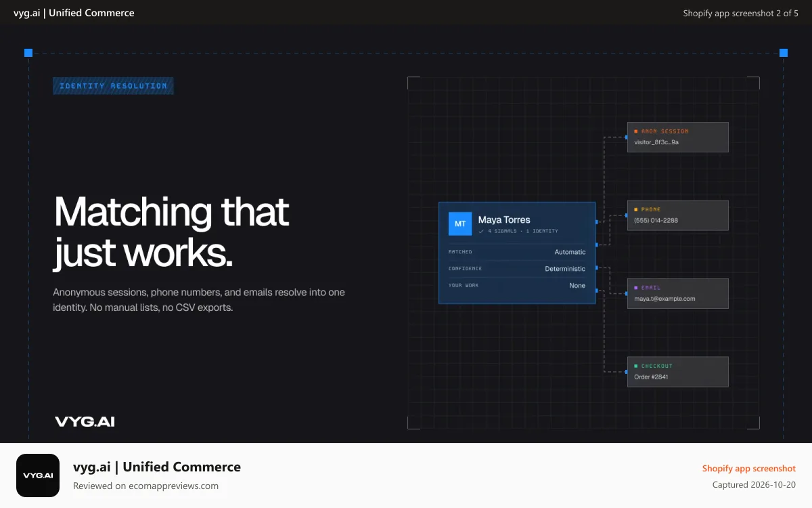Click the 'Shopify app screenshot 2 of 5' label
The width and height of the screenshot is (812, 508).
(x=740, y=13)
